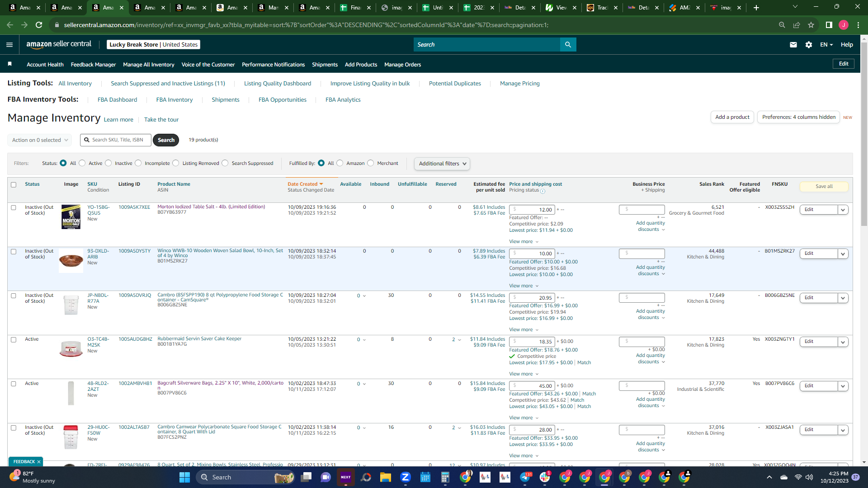Open the EN language dropdown
The width and height of the screenshot is (868, 488).
click(826, 45)
